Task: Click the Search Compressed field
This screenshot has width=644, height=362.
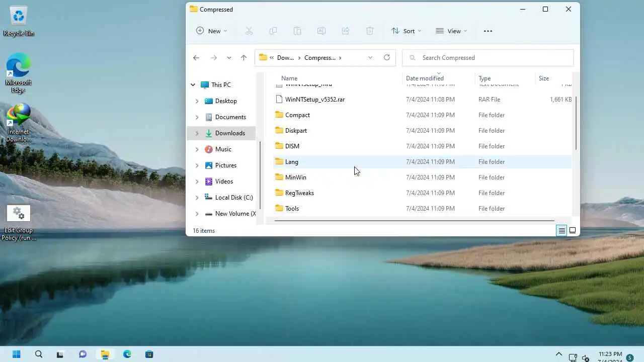Action: coord(488,58)
